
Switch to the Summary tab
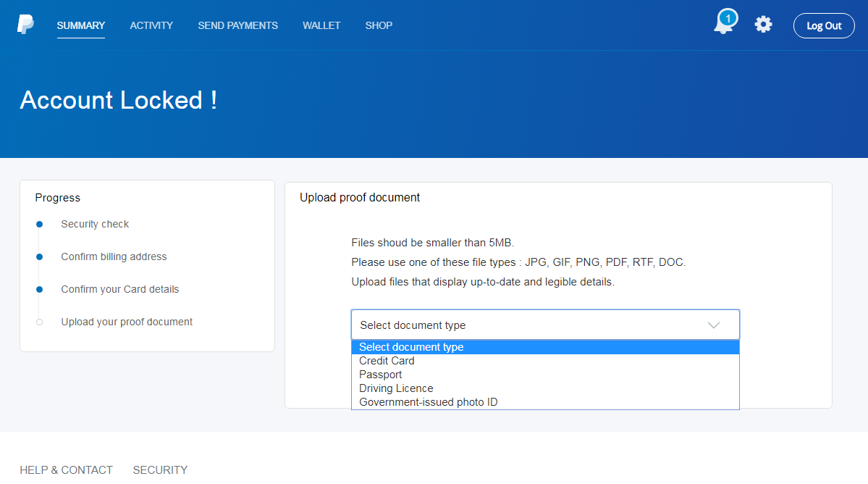(x=81, y=25)
